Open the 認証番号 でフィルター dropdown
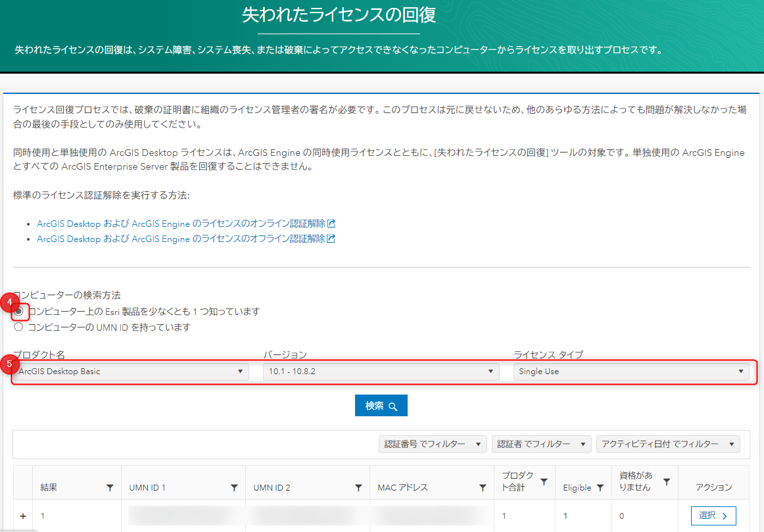Viewport: 764px width, 532px height. tap(433, 444)
